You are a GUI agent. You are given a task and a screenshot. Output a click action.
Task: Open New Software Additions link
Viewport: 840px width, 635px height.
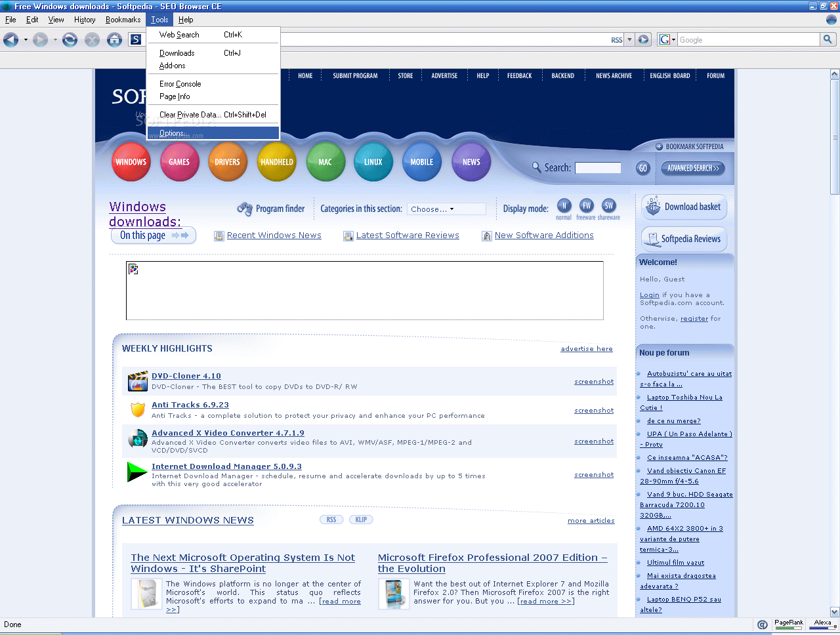pos(544,236)
